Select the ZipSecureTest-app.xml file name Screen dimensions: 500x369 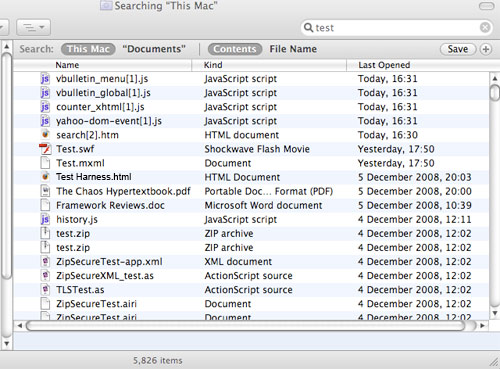109,261
